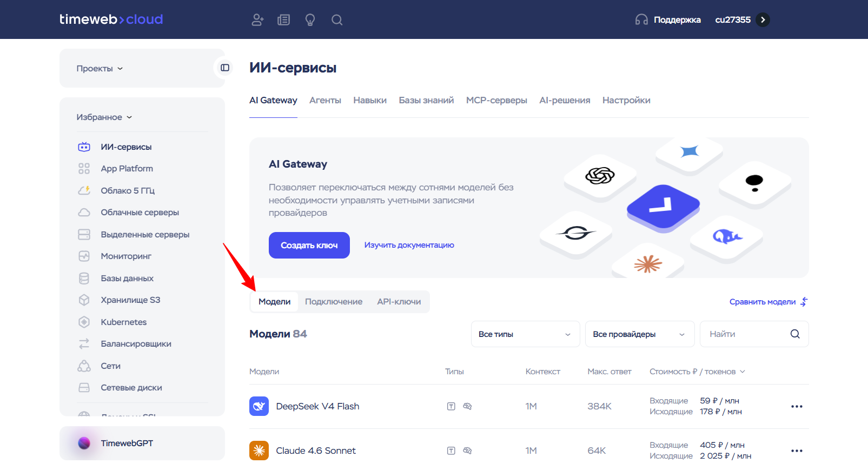Click the TimewebGPT orb icon
The height and width of the screenshot is (470, 868).
(84, 443)
